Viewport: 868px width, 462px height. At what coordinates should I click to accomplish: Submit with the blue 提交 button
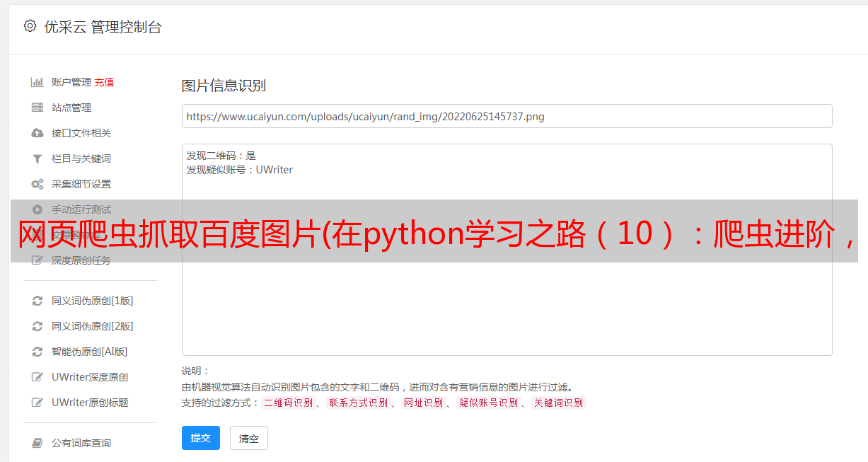[201, 438]
